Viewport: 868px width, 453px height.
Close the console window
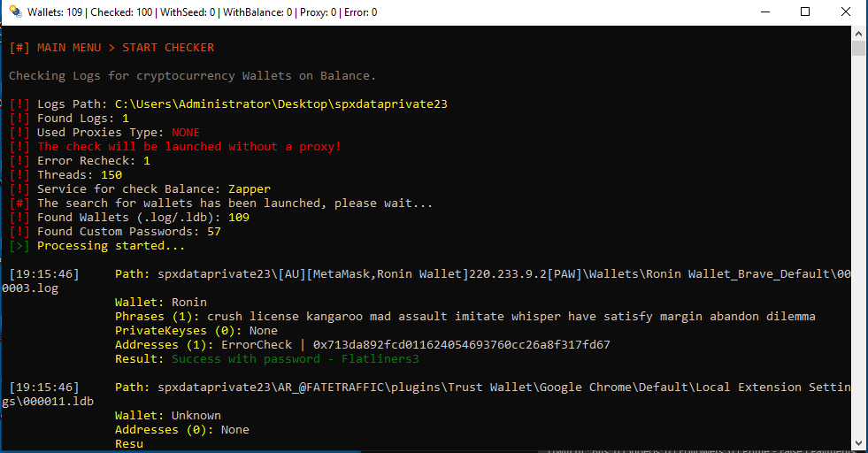pyautogui.click(x=846, y=12)
